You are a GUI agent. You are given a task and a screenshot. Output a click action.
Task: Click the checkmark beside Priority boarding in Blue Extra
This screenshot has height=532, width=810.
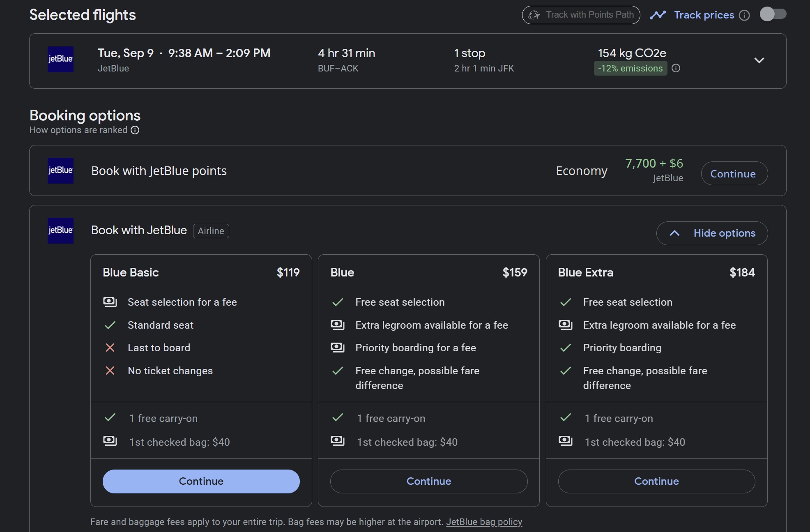point(566,348)
